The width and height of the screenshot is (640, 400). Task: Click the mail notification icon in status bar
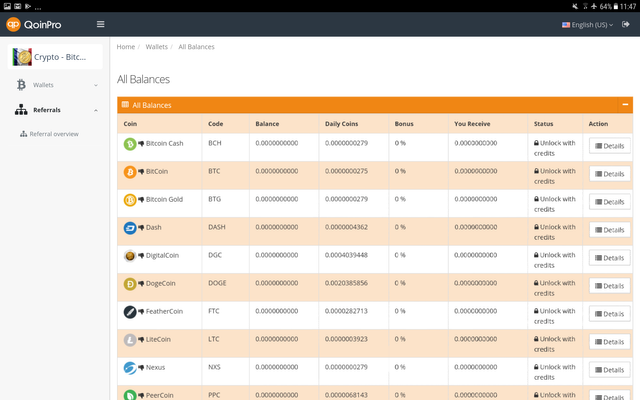(18, 6)
